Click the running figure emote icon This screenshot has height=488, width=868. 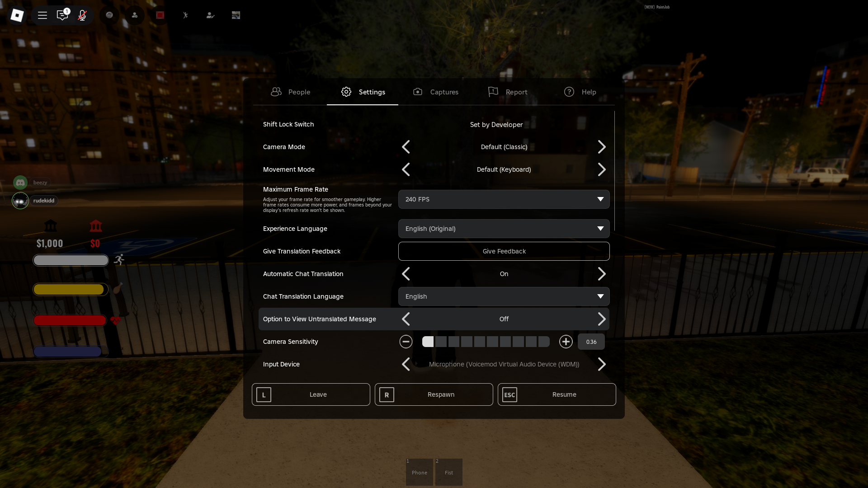click(185, 15)
